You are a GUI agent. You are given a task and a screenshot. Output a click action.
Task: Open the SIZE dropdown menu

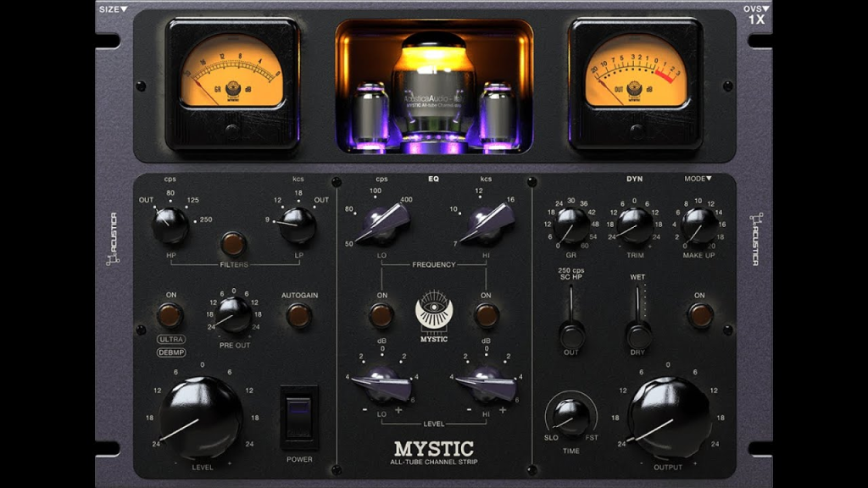pyautogui.click(x=114, y=8)
